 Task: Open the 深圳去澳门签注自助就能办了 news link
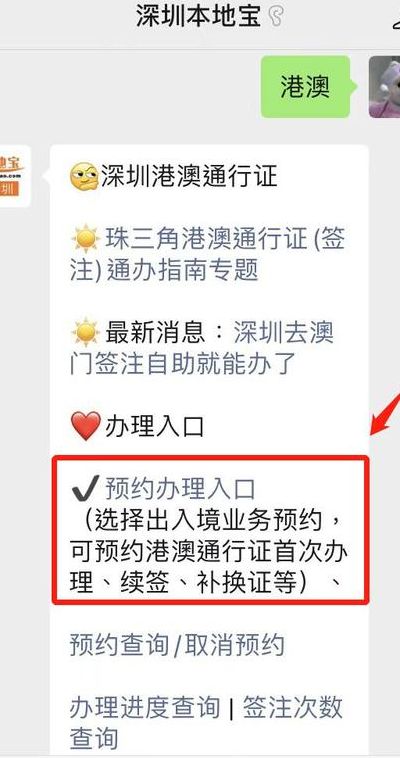point(202,349)
